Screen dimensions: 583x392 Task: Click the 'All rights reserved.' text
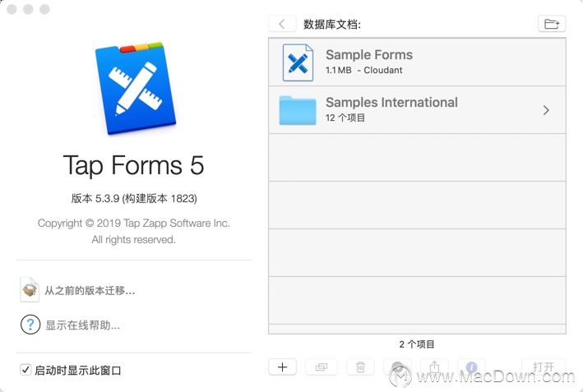(133, 240)
